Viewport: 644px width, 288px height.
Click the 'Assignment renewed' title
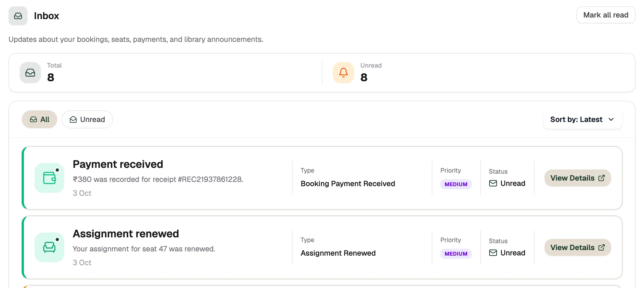(126, 234)
